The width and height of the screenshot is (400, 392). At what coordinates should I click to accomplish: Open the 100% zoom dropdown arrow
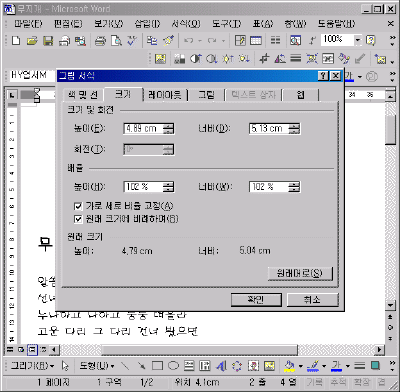(x=358, y=40)
